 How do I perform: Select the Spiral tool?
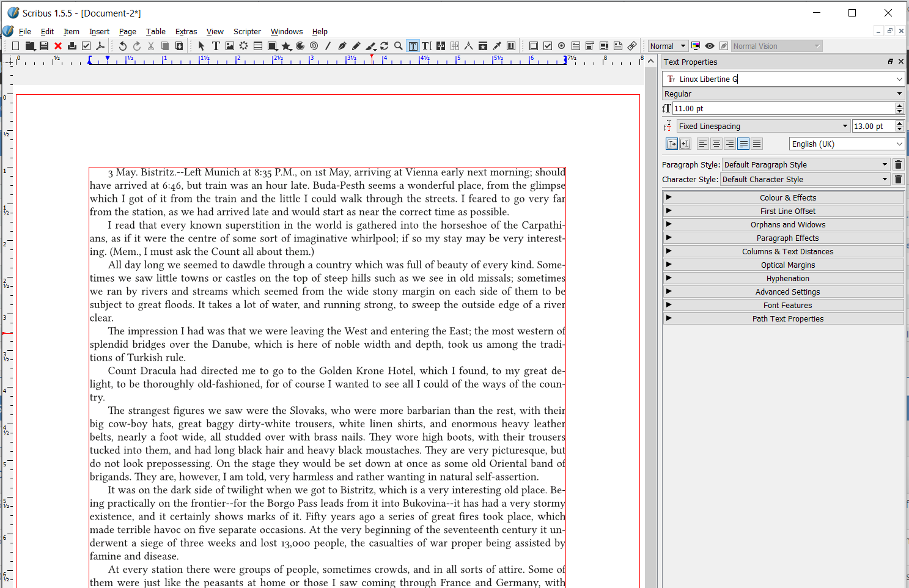[314, 46]
